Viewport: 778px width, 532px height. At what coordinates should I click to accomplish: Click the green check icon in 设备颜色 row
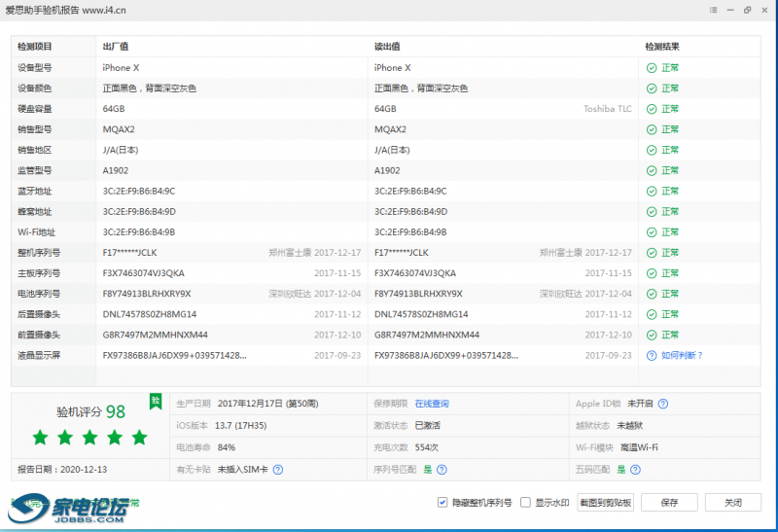click(652, 89)
